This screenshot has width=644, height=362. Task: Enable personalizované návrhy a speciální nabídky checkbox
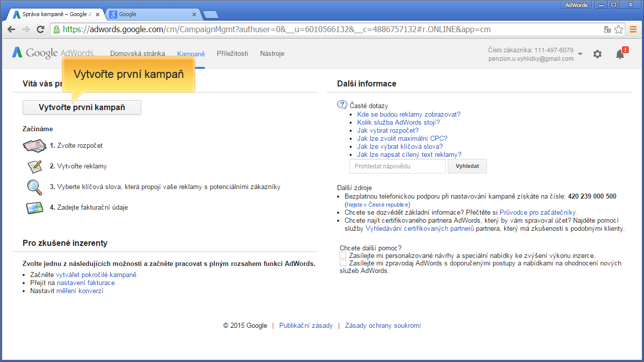click(343, 255)
